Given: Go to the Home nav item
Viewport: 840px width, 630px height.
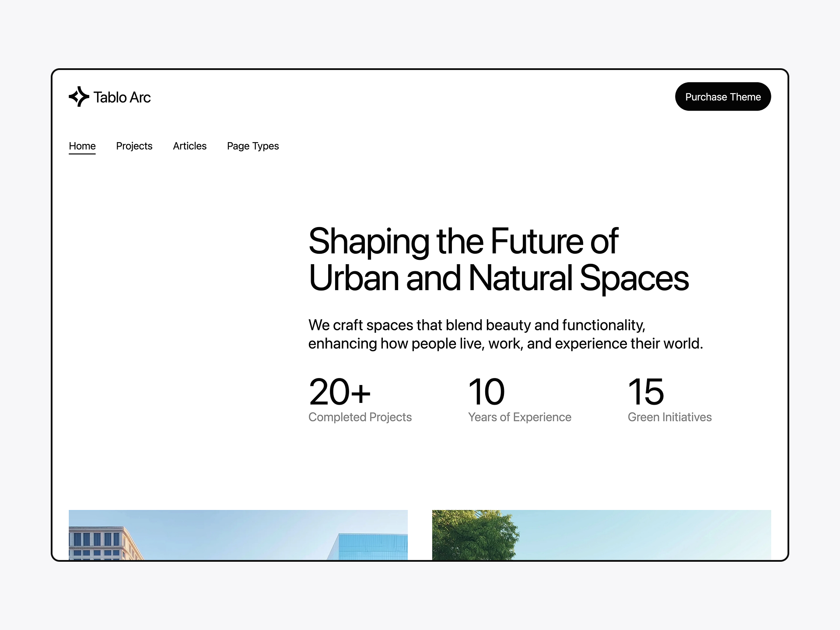Looking at the screenshot, I should click(x=82, y=146).
